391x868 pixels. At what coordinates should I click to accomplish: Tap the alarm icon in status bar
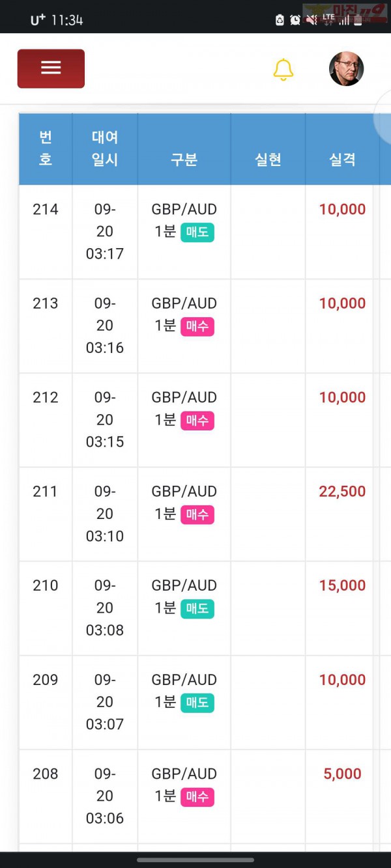(x=295, y=20)
